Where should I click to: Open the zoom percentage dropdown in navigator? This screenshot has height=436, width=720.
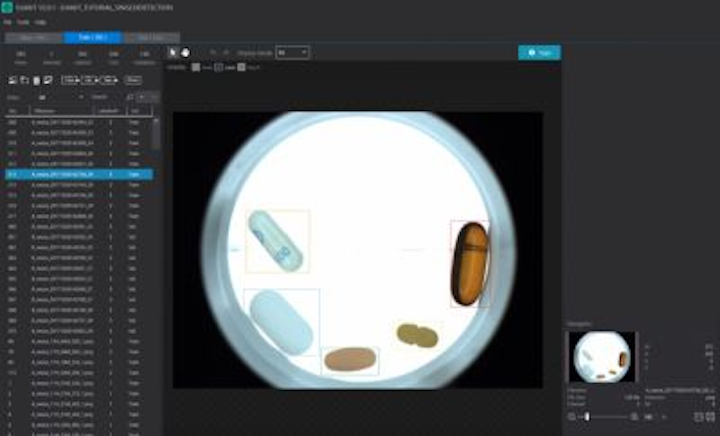point(655,417)
